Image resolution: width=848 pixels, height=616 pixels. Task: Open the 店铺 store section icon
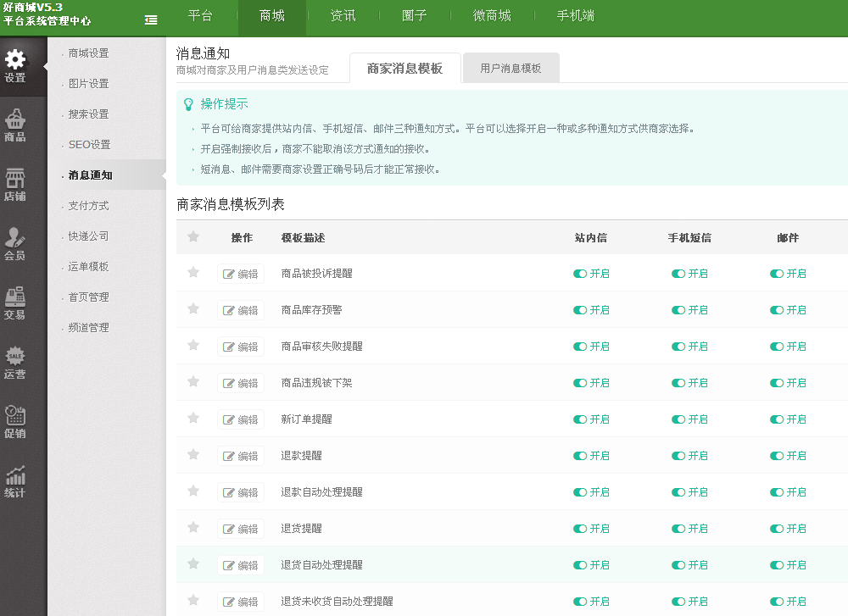[x=15, y=185]
